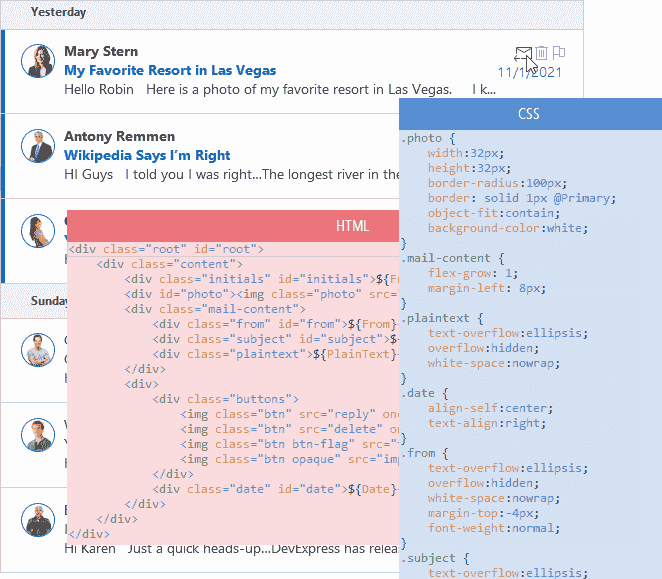Click the 'src="delete"' img code line
This screenshot has height=579, width=662.
click(290, 429)
